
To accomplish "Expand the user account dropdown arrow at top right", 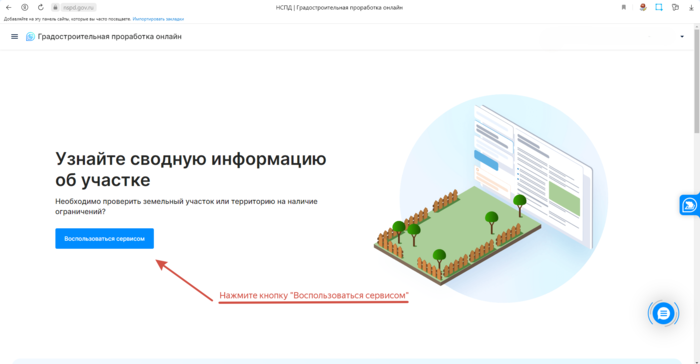I will (682, 37).
